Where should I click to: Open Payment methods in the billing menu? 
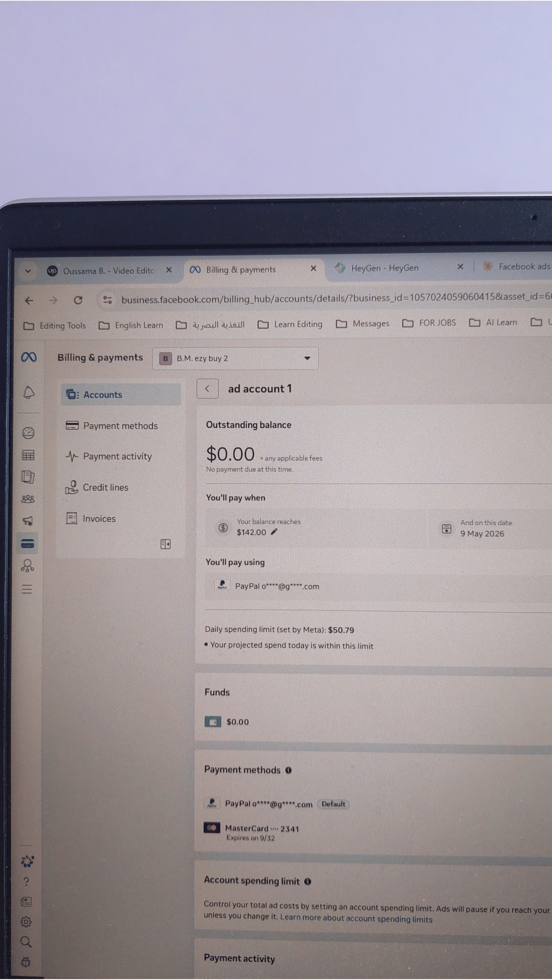121,426
